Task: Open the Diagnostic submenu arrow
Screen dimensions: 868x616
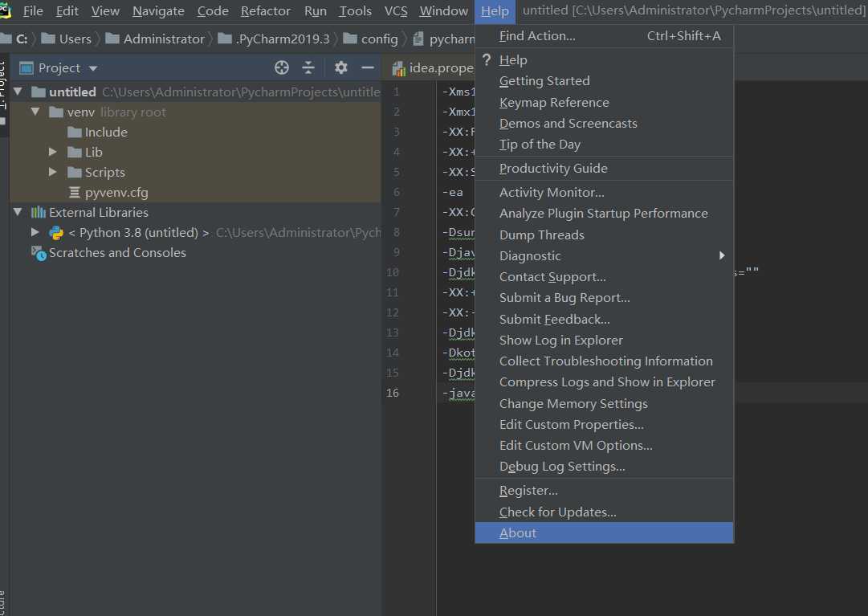Action: click(722, 255)
